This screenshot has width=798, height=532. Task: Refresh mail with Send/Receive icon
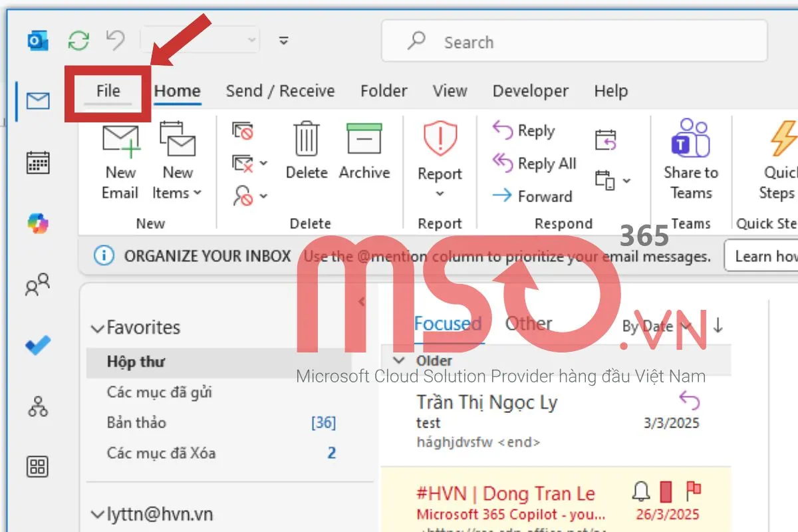point(78,40)
